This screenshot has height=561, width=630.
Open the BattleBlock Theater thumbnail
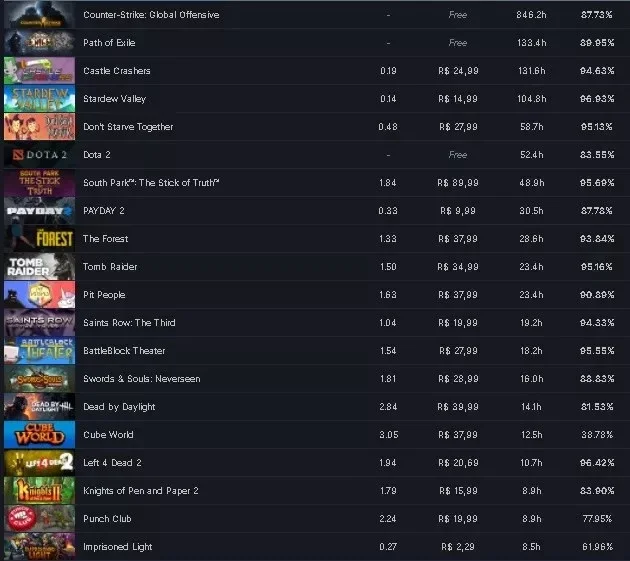[39, 350]
